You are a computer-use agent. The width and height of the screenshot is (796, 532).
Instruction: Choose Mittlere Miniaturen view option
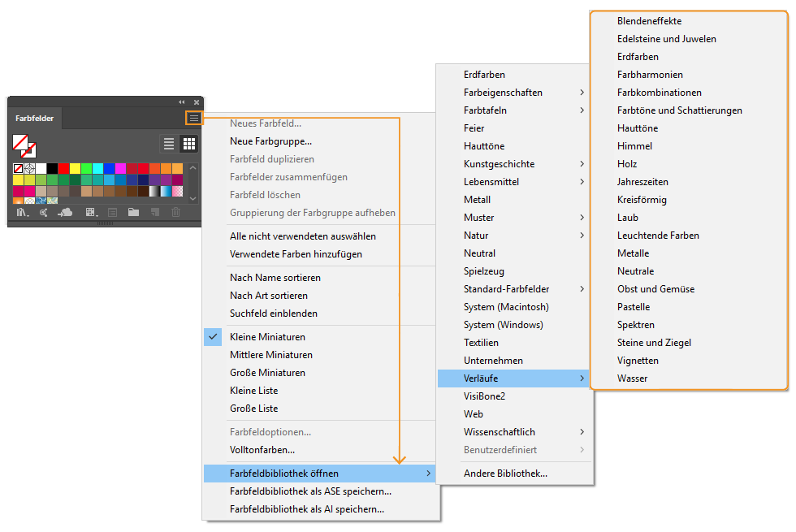[x=320, y=355]
